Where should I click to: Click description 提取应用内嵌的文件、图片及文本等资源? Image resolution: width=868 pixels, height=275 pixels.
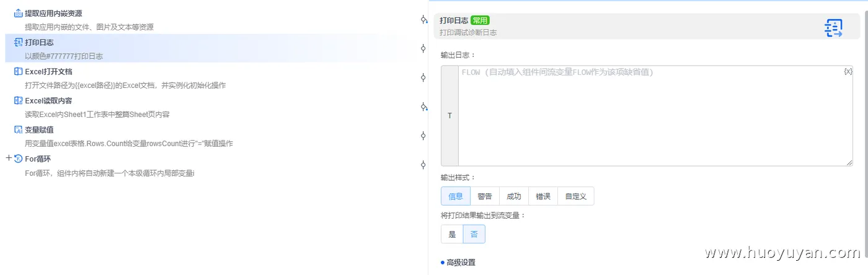(89, 27)
